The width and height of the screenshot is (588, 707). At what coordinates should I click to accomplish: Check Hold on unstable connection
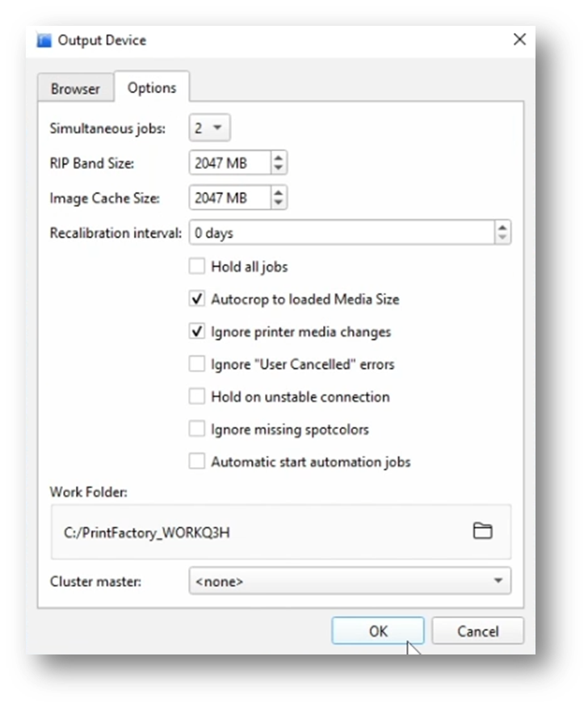click(197, 397)
